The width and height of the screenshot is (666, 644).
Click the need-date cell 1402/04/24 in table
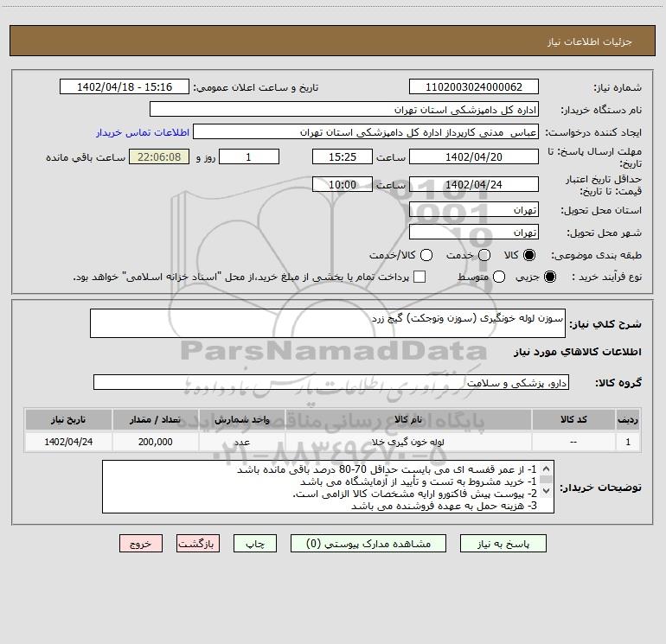68,442
